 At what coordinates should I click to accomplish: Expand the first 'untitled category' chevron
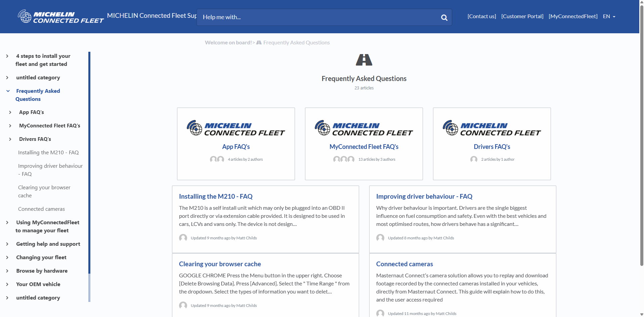pyautogui.click(x=7, y=78)
